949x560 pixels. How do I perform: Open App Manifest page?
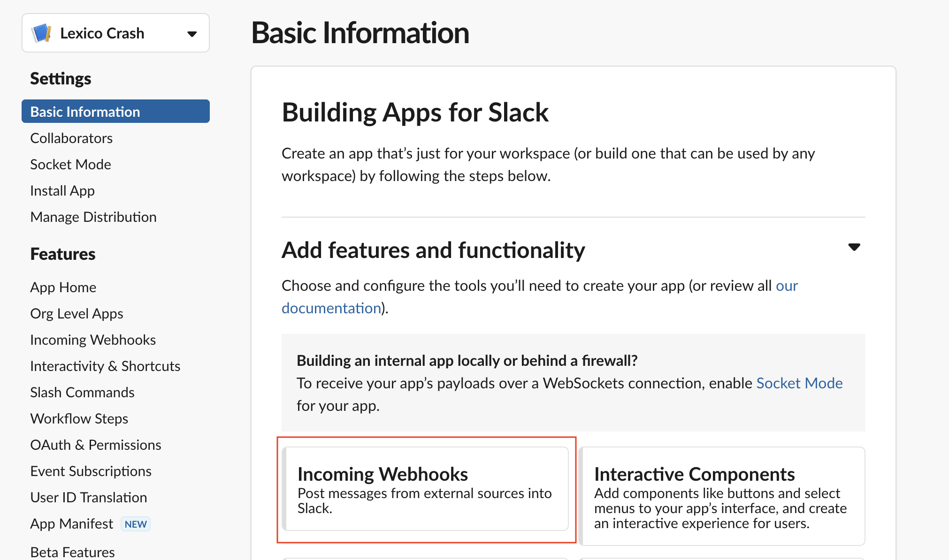[x=71, y=524]
